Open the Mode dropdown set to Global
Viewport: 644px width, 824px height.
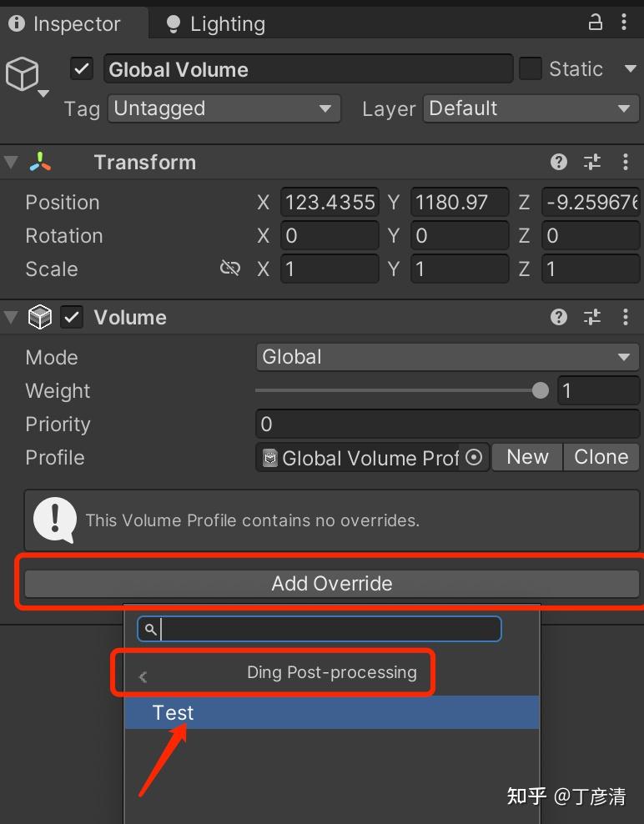(x=447, y=357)
